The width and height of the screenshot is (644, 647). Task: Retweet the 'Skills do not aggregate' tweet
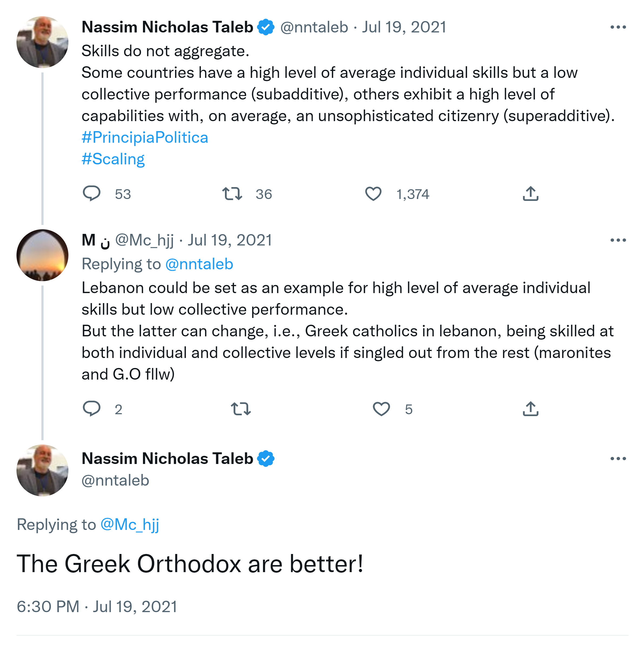tap(232, 194)
